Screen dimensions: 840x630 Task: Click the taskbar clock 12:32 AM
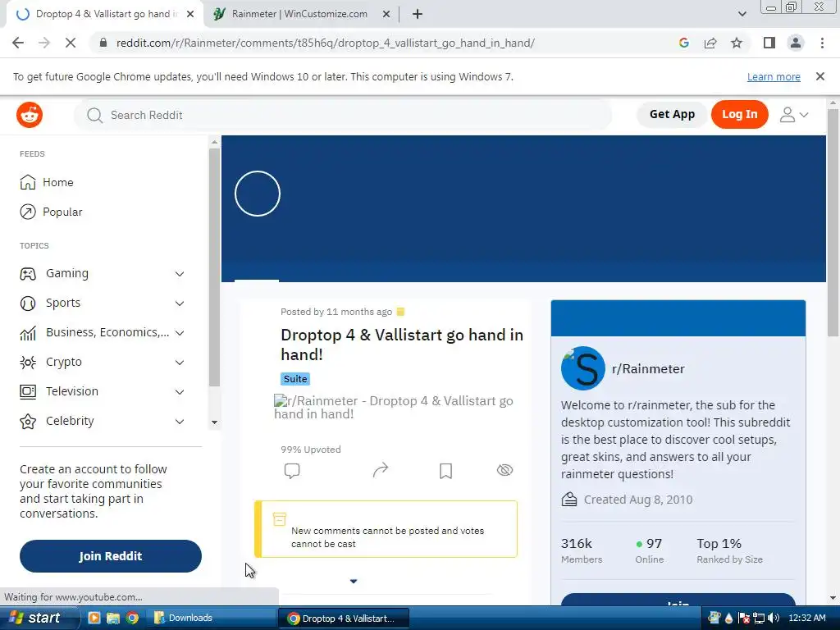[807, 618]
